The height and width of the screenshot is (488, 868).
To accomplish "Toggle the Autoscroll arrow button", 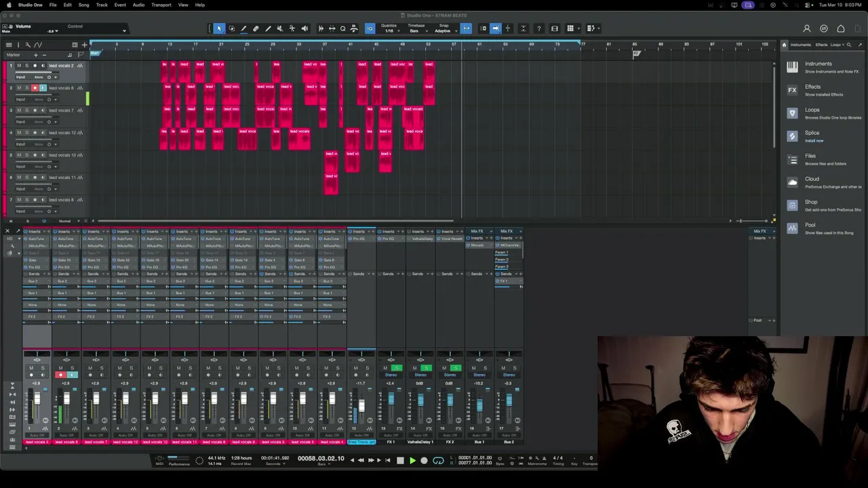I will pyautogui.click(x=496, y=28).
